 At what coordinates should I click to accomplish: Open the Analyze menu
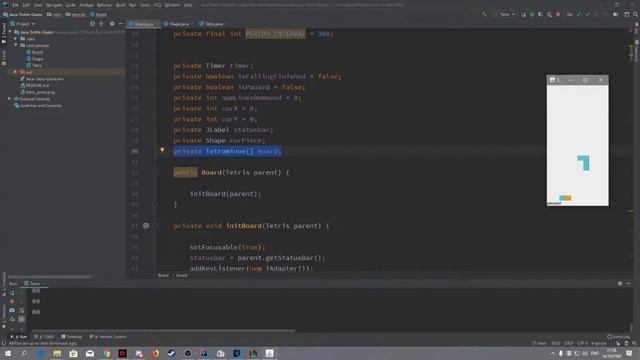86,5
